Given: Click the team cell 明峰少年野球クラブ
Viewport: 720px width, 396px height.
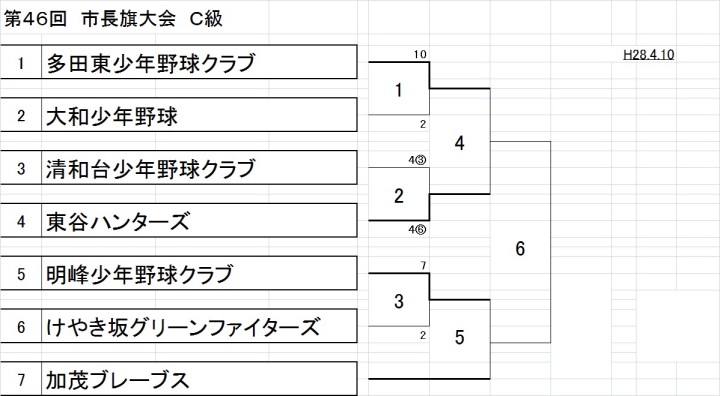Looking at the screenshot, I should pyautogui.click(x=199, y=273).
